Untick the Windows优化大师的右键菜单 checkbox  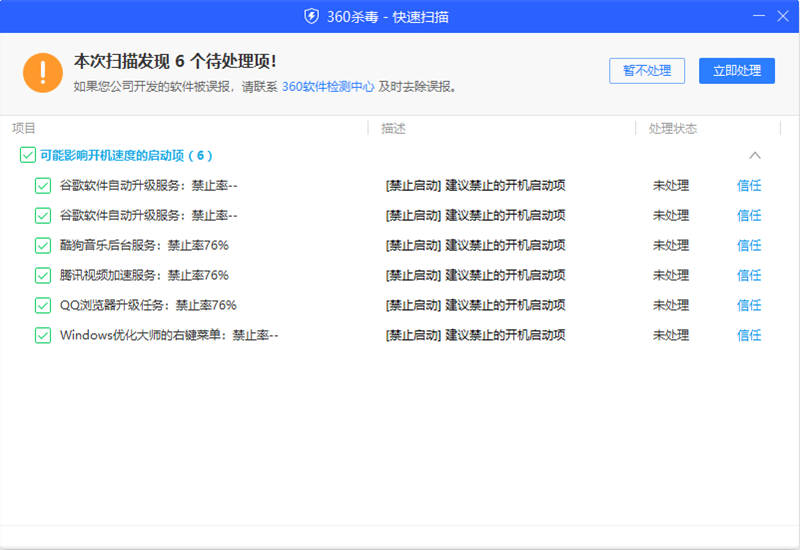(43, 335)
